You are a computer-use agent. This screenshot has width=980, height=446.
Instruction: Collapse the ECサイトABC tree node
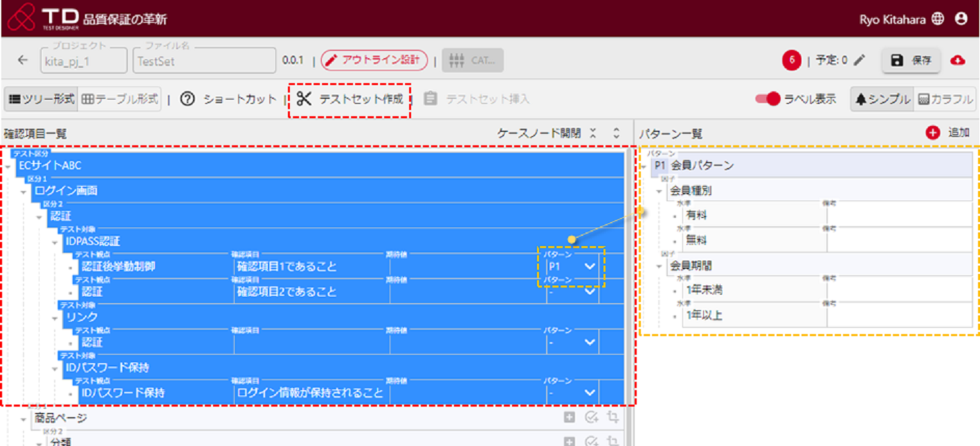8,167
